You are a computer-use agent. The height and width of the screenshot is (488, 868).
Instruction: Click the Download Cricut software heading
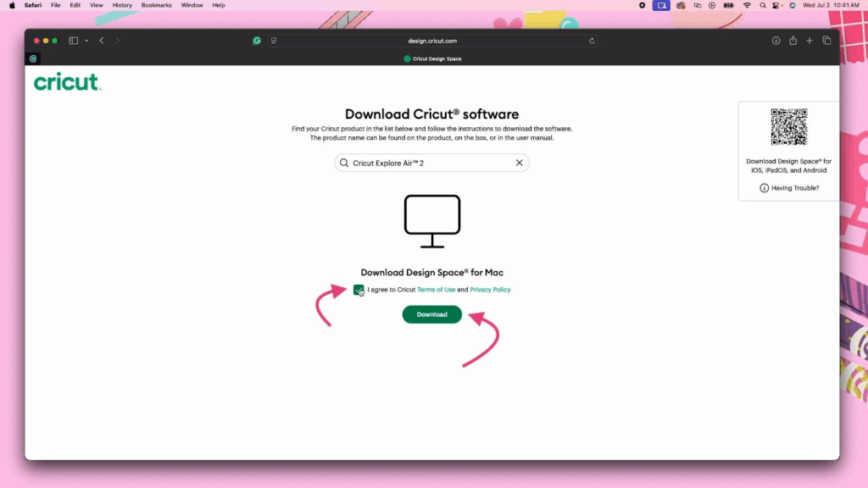point(431,114)
